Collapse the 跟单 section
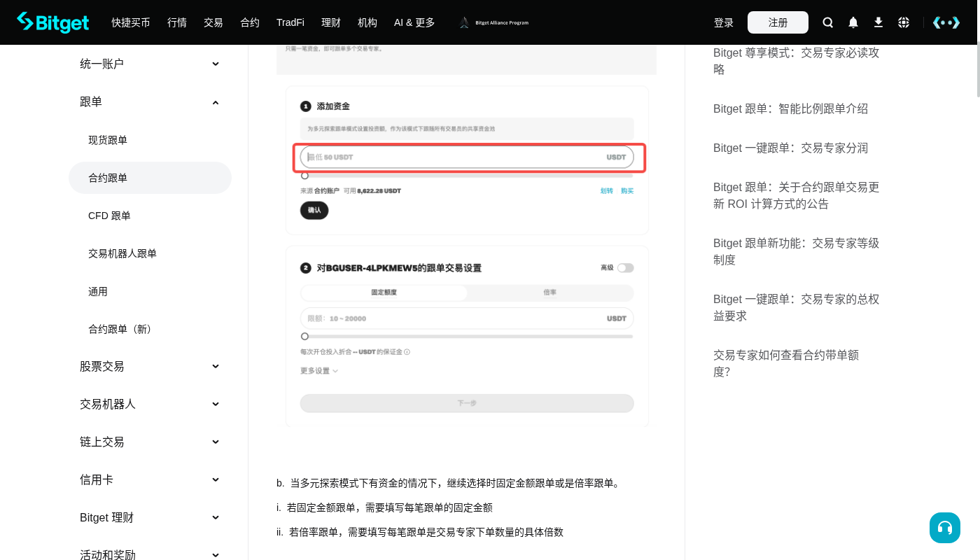 [150, 101]
